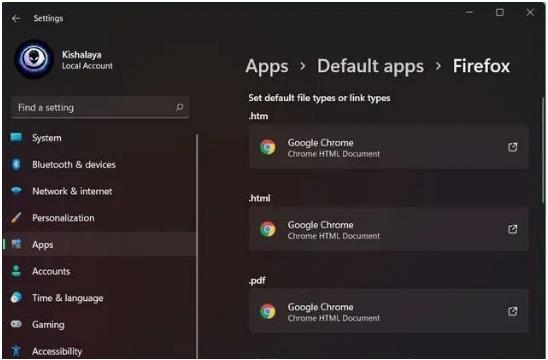Screen dimensions: 548x360
Task: Click the Network & internet wifi icon
Action: 16,191
